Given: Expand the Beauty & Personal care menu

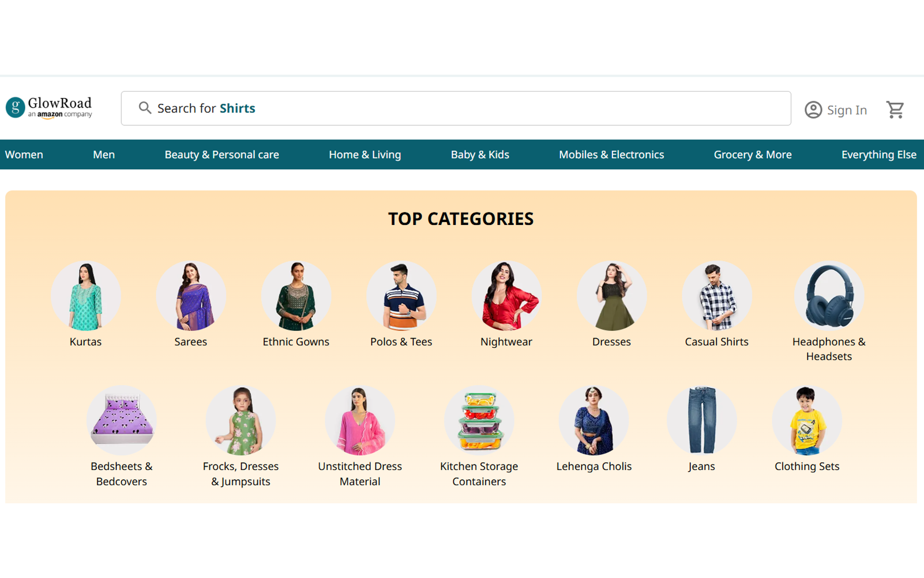Looking at the screenshot, I should pos(222,155).
